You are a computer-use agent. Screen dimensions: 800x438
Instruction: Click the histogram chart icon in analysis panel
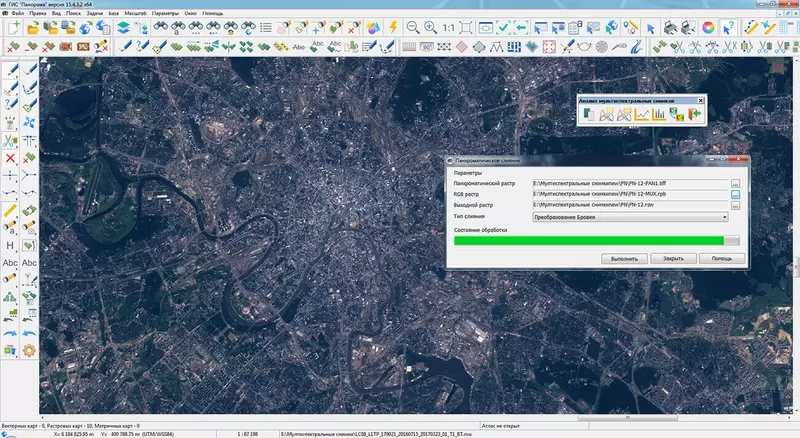(660, 115)
